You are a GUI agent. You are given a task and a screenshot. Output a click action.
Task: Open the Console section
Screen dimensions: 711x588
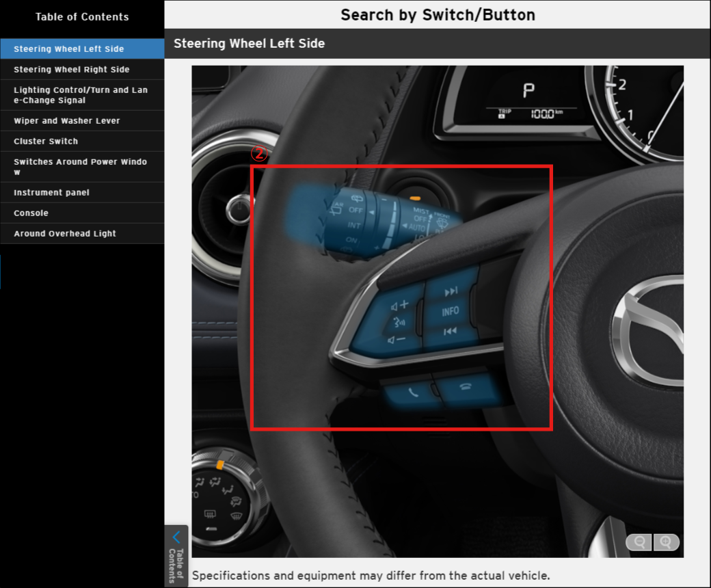31,213
